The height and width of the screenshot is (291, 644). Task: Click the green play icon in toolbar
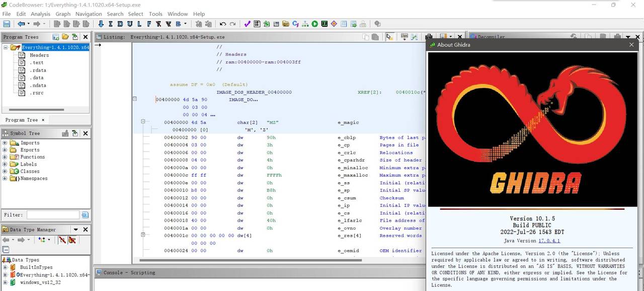tap(314, 24)
